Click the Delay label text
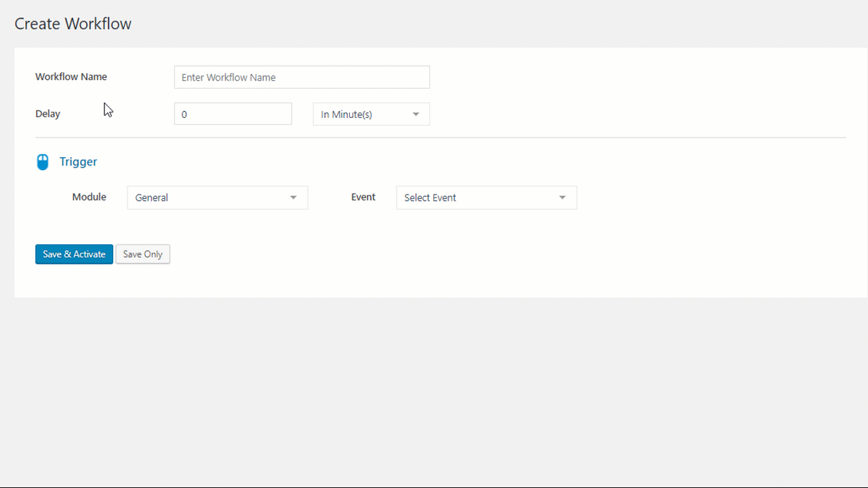 (47, 113)
